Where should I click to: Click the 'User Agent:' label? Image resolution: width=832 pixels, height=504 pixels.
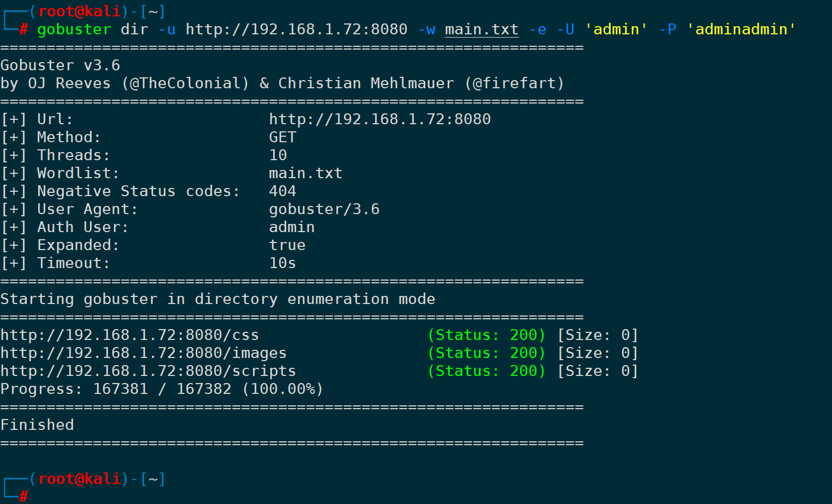(x=87, y=209)
